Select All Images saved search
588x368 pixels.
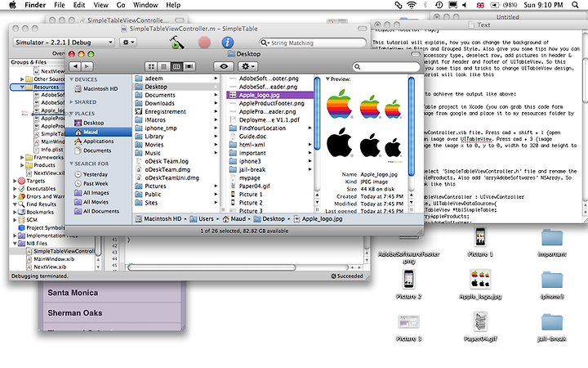[x=91, y=193]
